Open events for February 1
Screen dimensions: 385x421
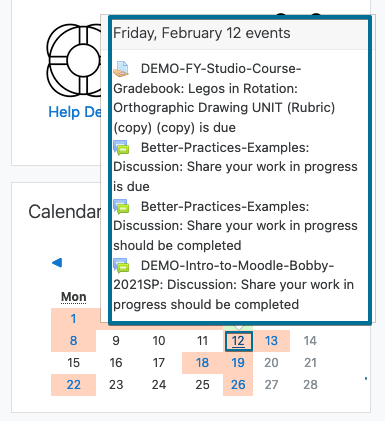coord(73,319)
